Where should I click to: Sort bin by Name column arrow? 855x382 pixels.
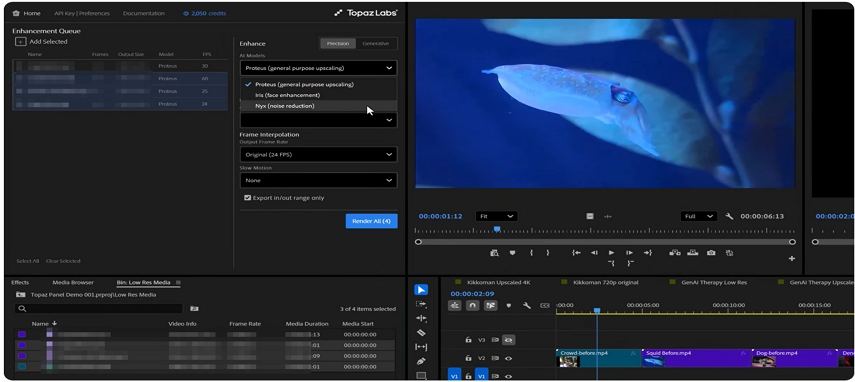(55, 323)
